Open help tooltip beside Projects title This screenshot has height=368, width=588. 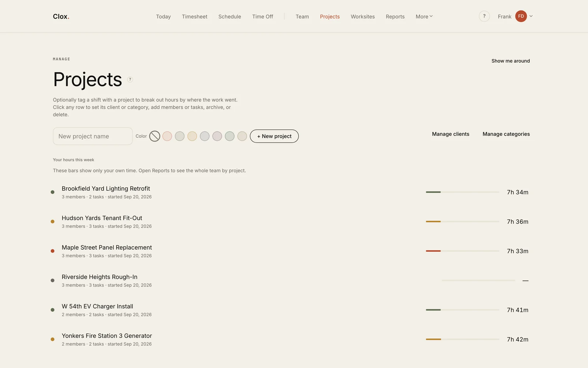tap(130, 79)
